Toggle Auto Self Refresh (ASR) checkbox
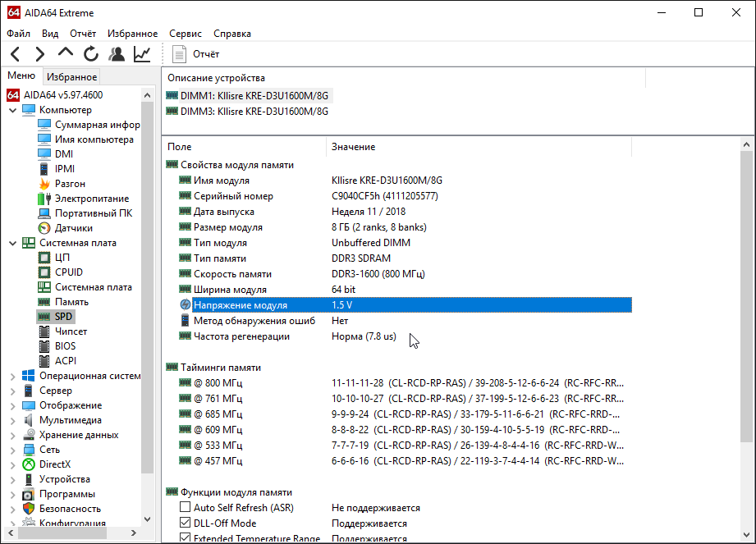This screenshot has height=544, width=756. pos(186,507)
